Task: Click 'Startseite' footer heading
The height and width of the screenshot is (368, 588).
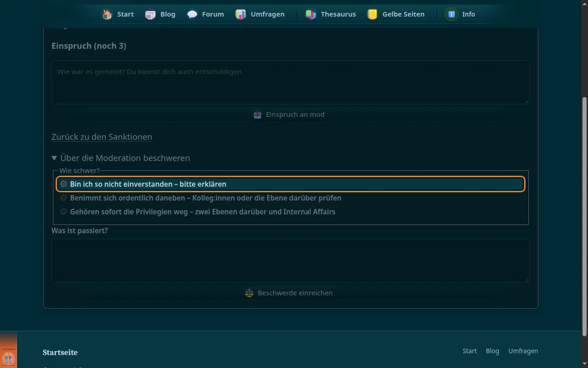Action: [x=60, y=352]
